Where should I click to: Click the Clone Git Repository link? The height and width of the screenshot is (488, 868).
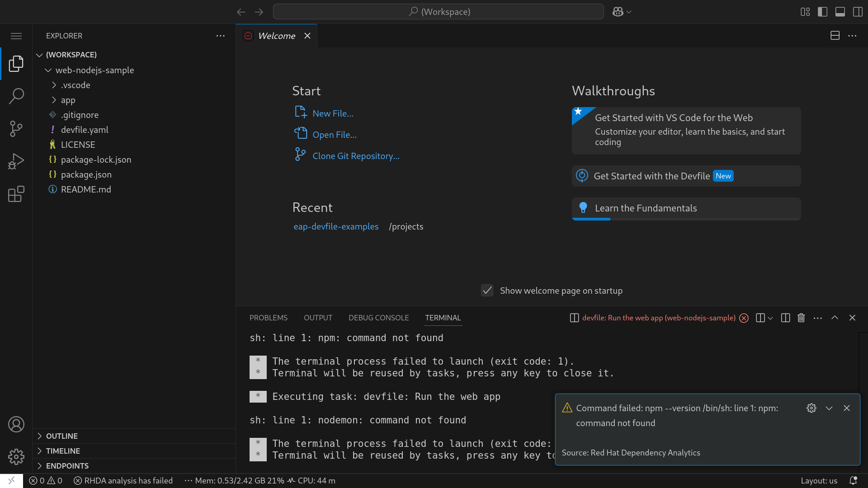(x=356, y=156)
